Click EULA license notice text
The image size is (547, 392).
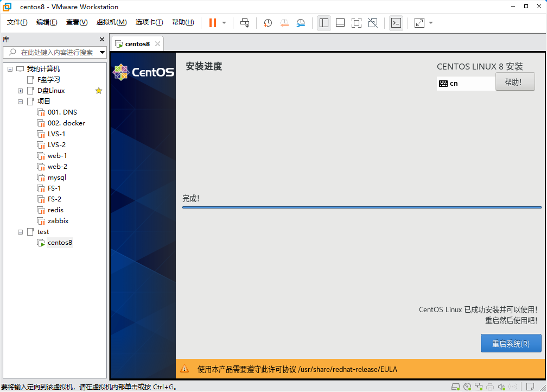click(297, 369)
